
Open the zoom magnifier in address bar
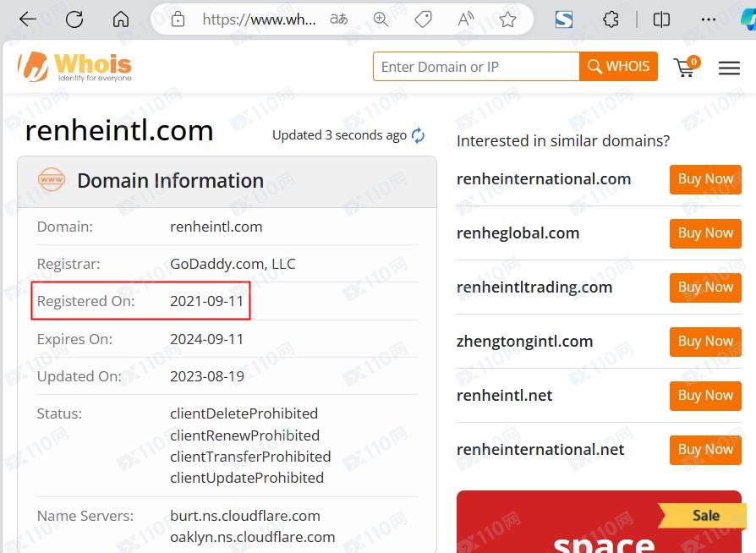(x=381, y=19)
